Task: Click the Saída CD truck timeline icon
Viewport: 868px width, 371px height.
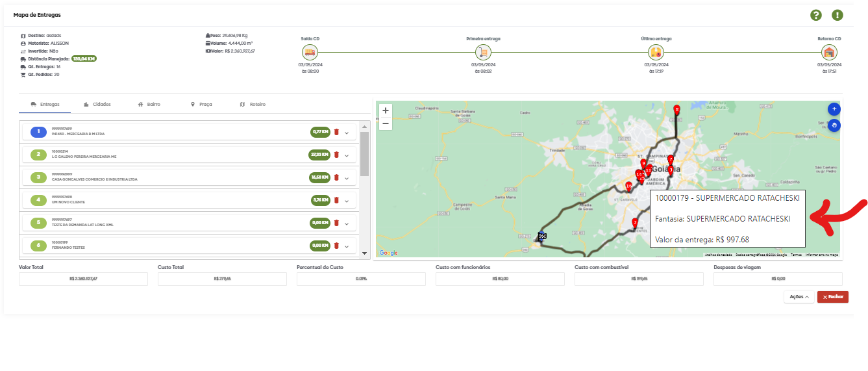Action: click(310, 52)
